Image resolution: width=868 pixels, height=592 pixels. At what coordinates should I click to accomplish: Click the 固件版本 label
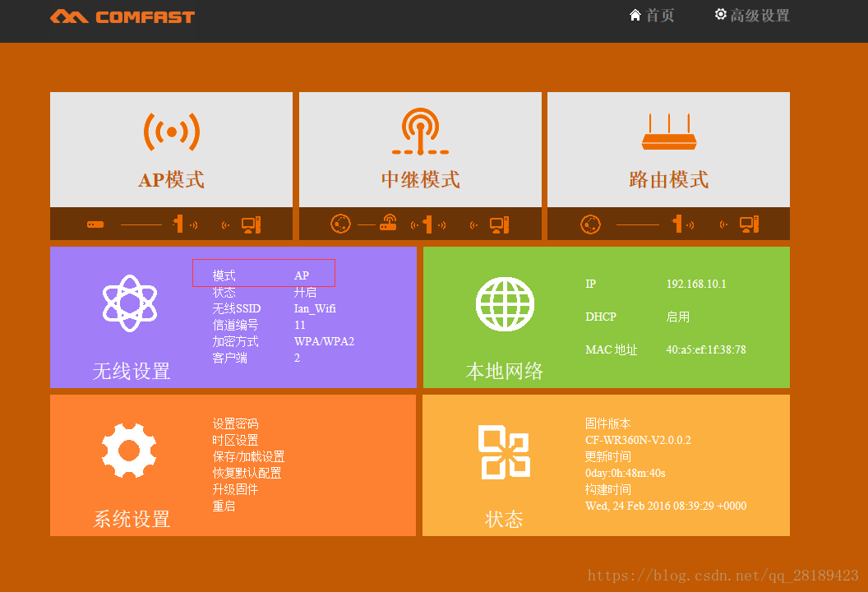coord(607,423)
